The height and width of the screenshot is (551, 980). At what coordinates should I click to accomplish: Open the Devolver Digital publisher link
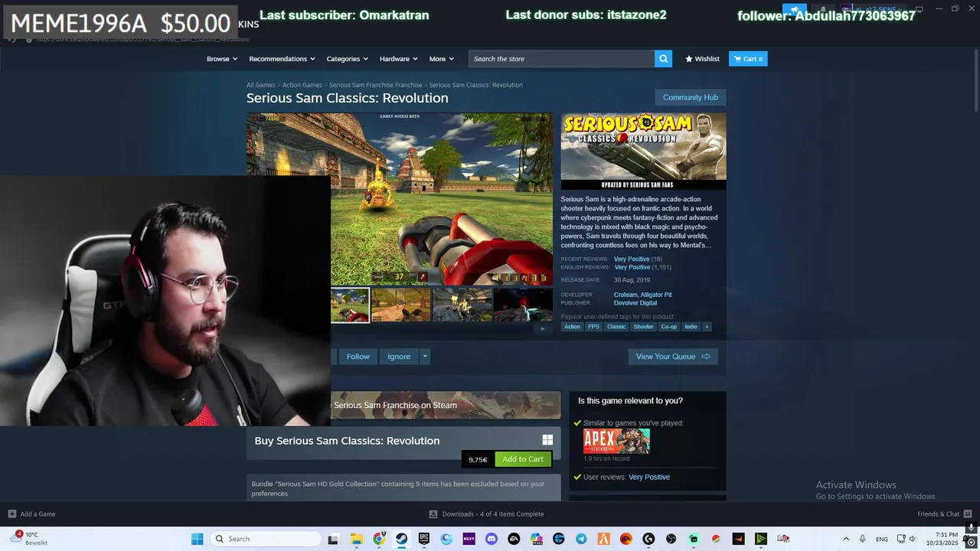pyautogui.click(x=635, y=303)
